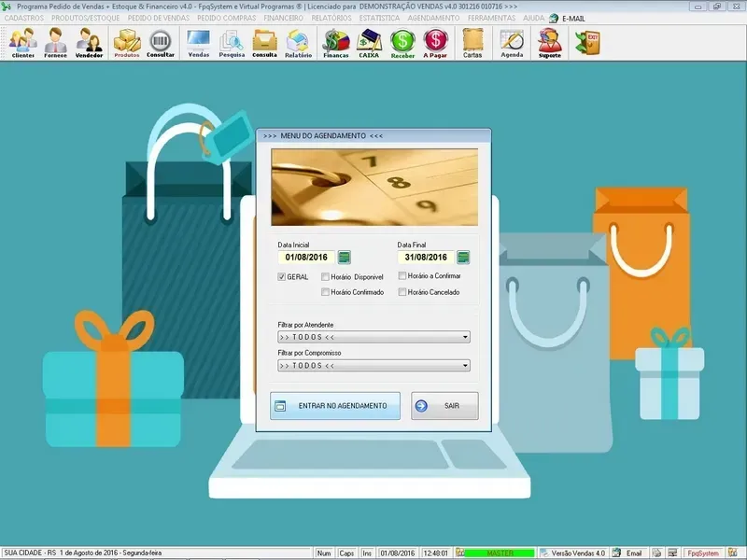Screen dimensions: 747x560
Task: Click the Vendedor toolbar icon
Action: [x=90, y=42]
